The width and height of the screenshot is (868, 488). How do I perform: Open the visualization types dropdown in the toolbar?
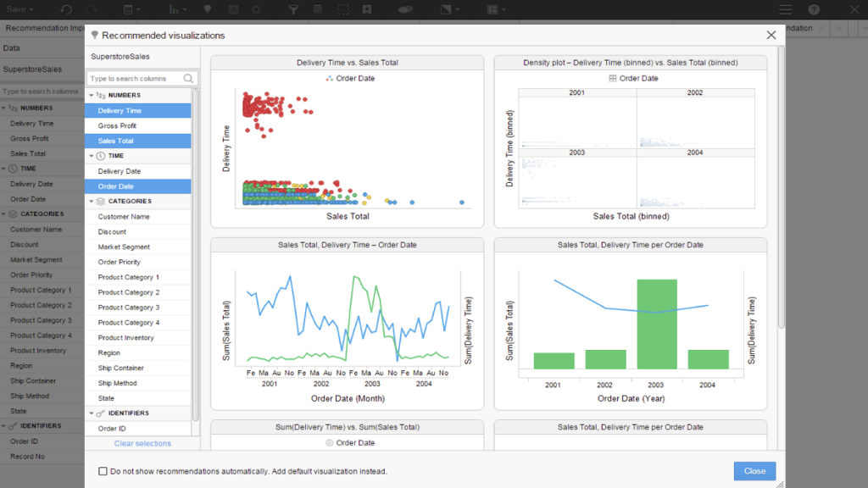point(176,8)
